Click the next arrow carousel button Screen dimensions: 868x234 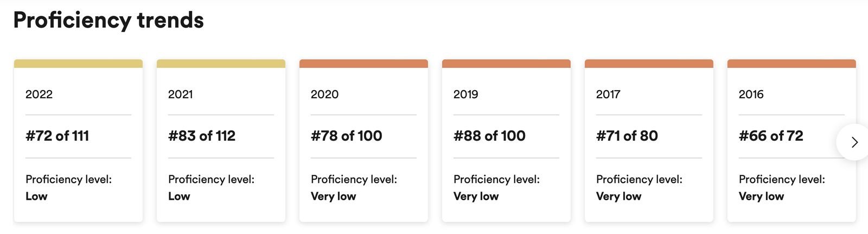854,142
